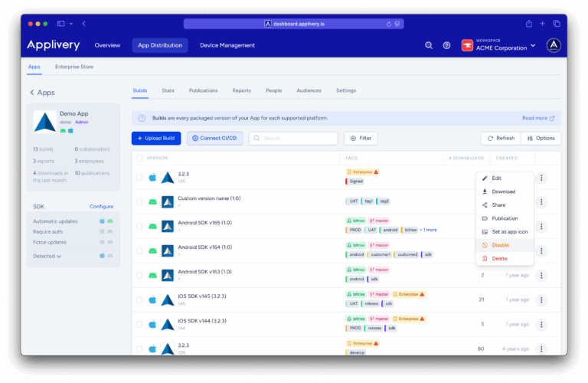
Task: Check the Custom version name row checkbox
Action: pyautogui.click(x=139, y=201)
